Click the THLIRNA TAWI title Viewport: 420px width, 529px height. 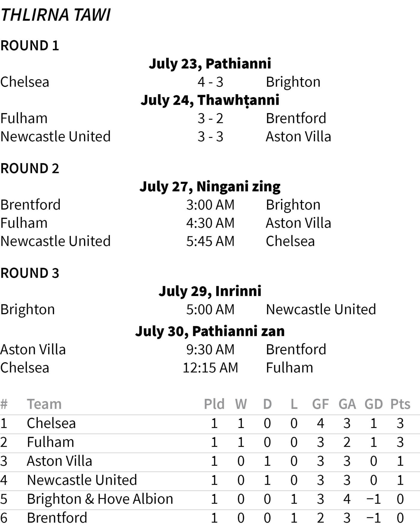click(x=55, y=15)
